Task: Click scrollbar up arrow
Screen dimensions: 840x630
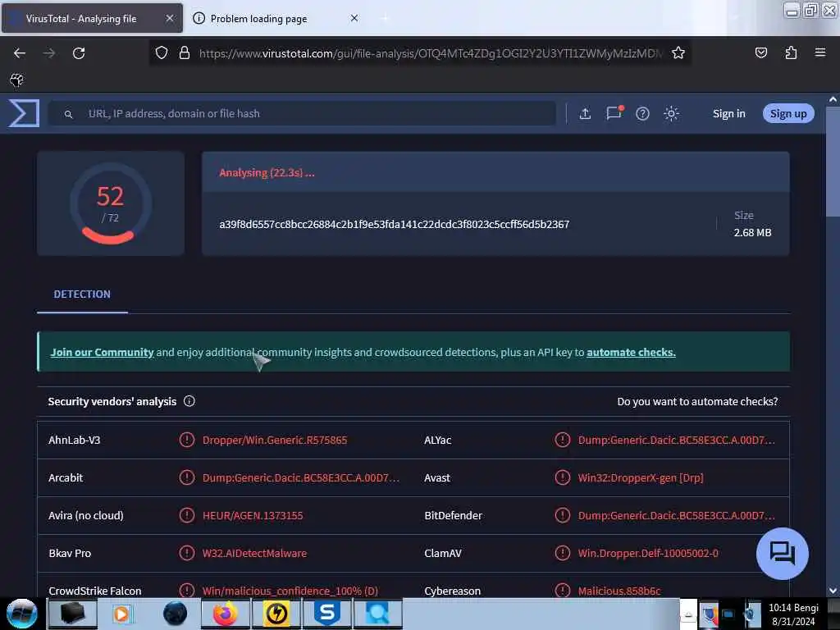Action: [x=833, y=99]
